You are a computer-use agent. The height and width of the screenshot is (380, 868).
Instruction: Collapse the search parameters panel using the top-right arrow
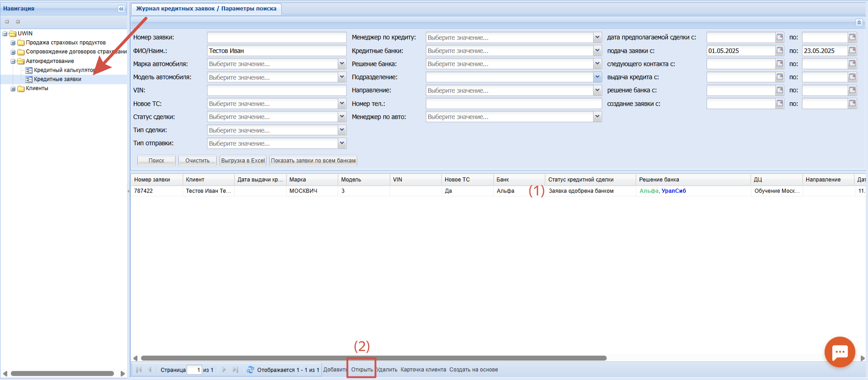(x=859, y=23)
